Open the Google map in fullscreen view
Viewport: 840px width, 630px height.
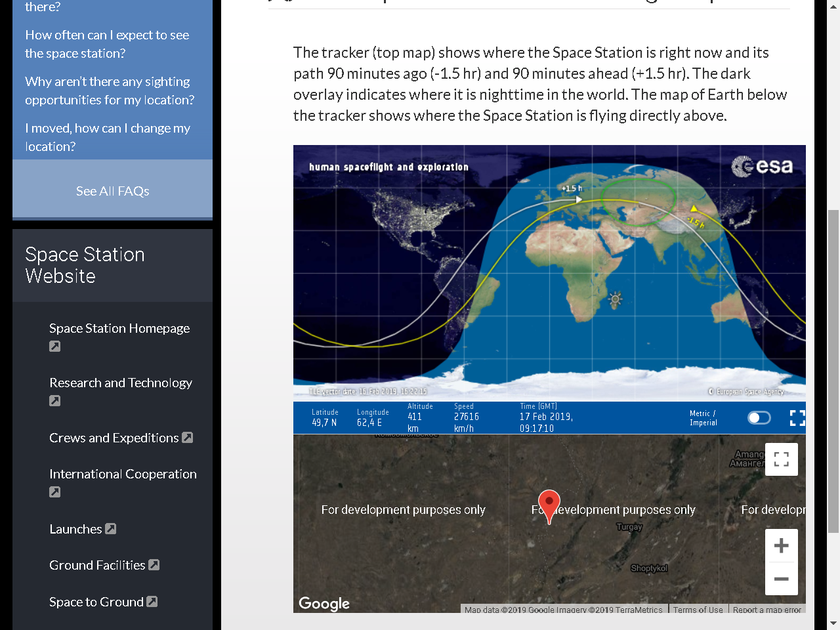pos(782,459)
